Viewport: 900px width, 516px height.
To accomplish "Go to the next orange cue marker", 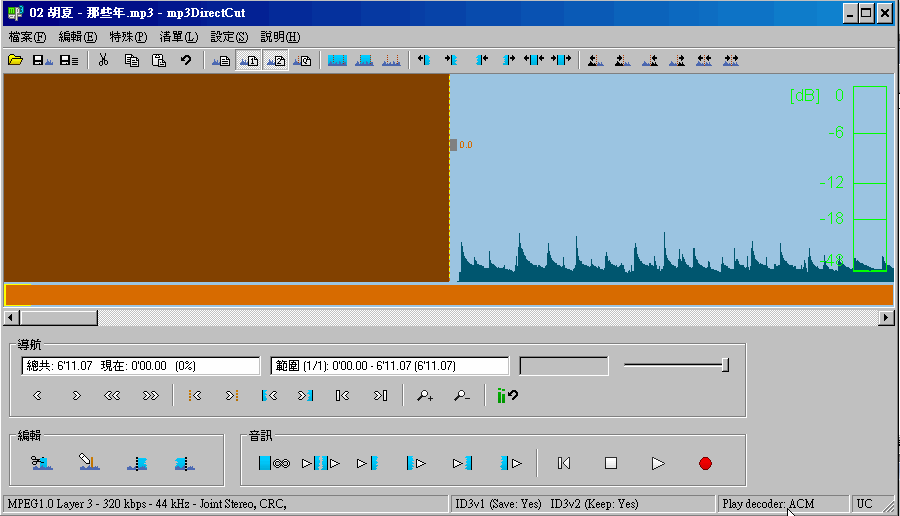I will pos(232,395).
